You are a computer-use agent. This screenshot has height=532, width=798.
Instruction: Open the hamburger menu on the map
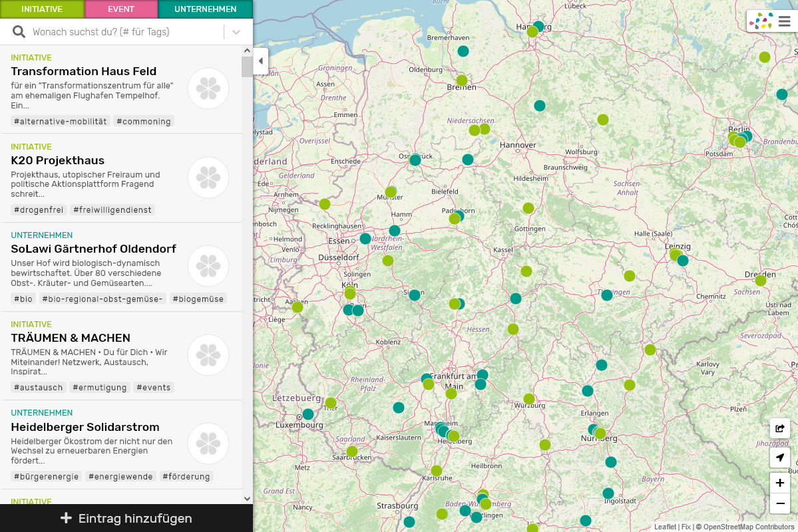tap(784, 21)
